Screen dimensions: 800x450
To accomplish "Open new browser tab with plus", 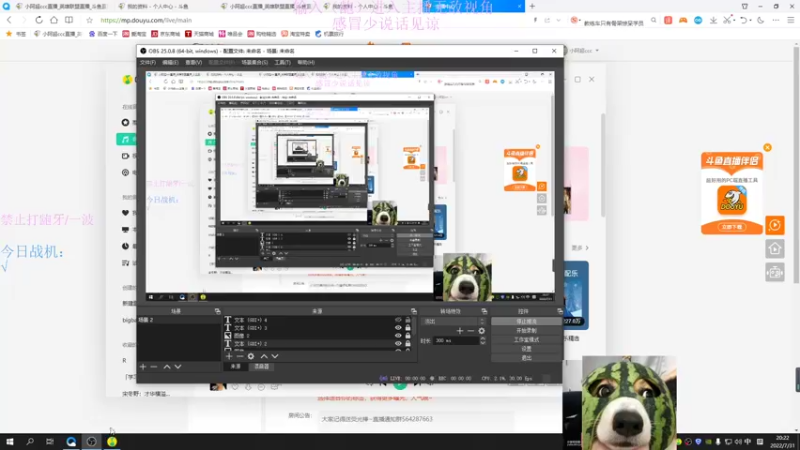I will 532,6.
